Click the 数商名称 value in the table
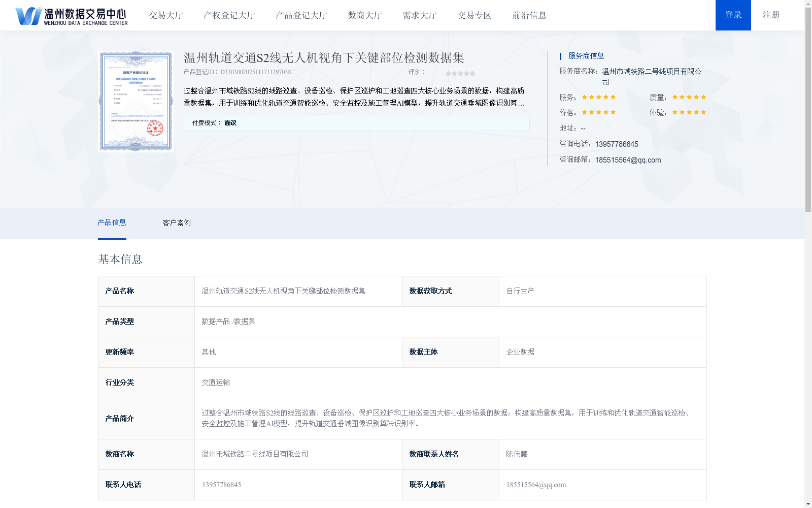This screenshot has height=508, width=812. coord(255,454)
